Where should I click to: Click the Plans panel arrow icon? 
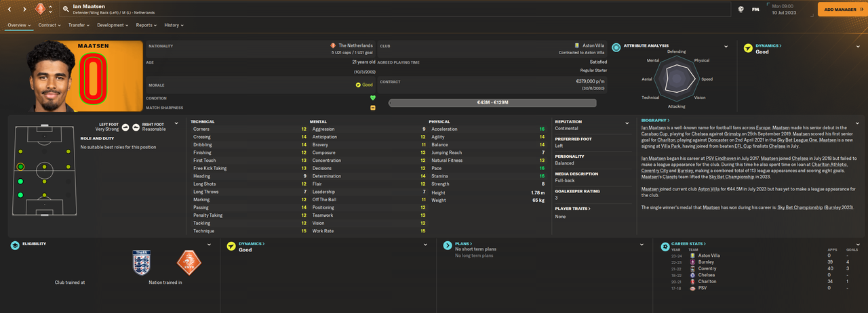(x=448, y=246)
